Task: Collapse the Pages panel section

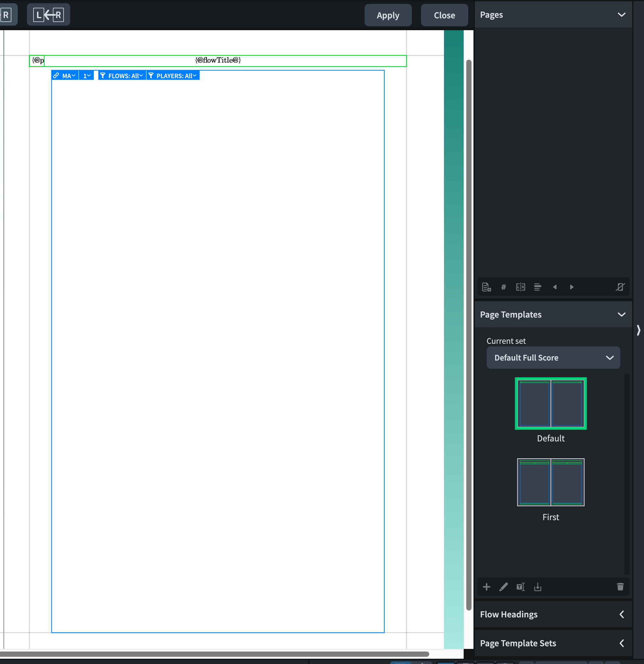Action: tap(621, 15)
